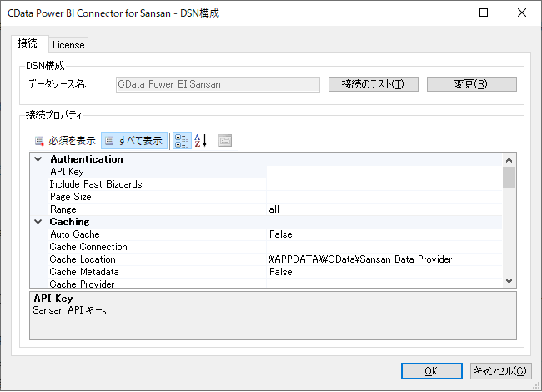Select the Cache Metadata property label

[84, 272]
